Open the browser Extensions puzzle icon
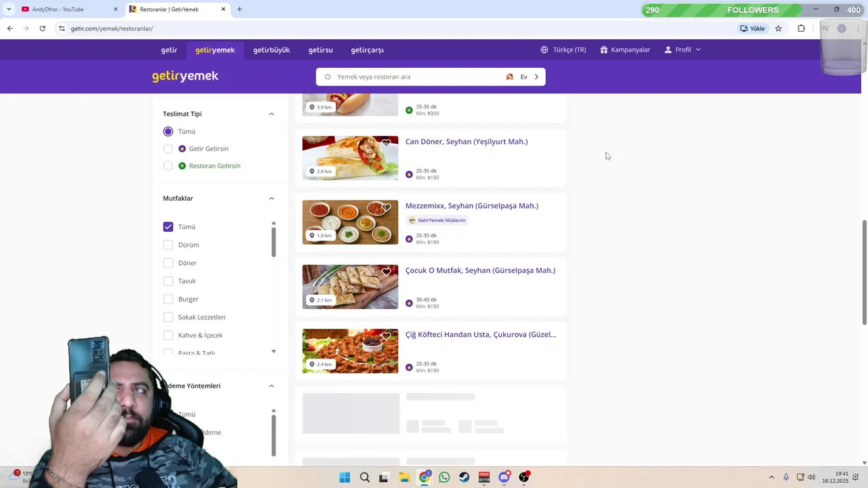This screenshot has height=488, width=868. coord(801,28)
